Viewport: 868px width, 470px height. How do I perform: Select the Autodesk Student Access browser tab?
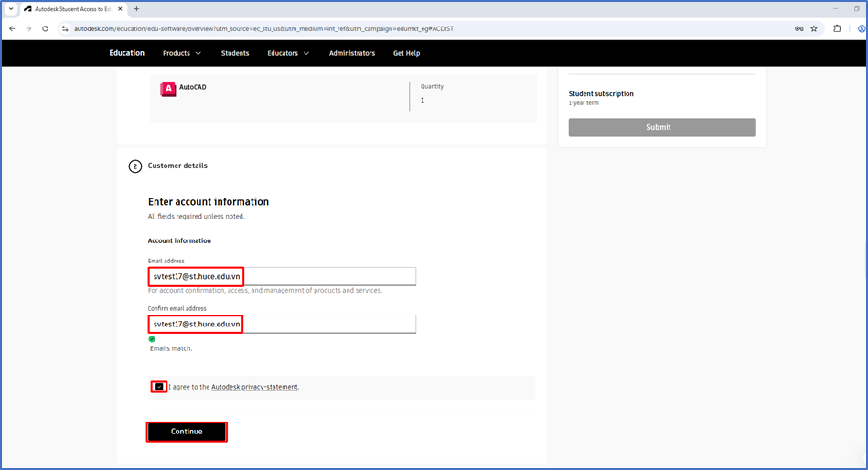71,9
